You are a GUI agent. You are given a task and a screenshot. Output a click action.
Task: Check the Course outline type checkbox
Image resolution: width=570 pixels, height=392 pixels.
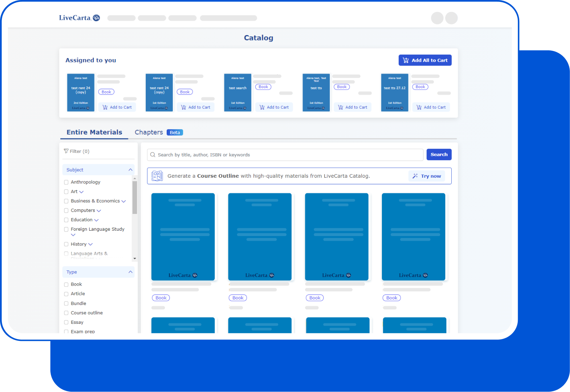point(66,313)
